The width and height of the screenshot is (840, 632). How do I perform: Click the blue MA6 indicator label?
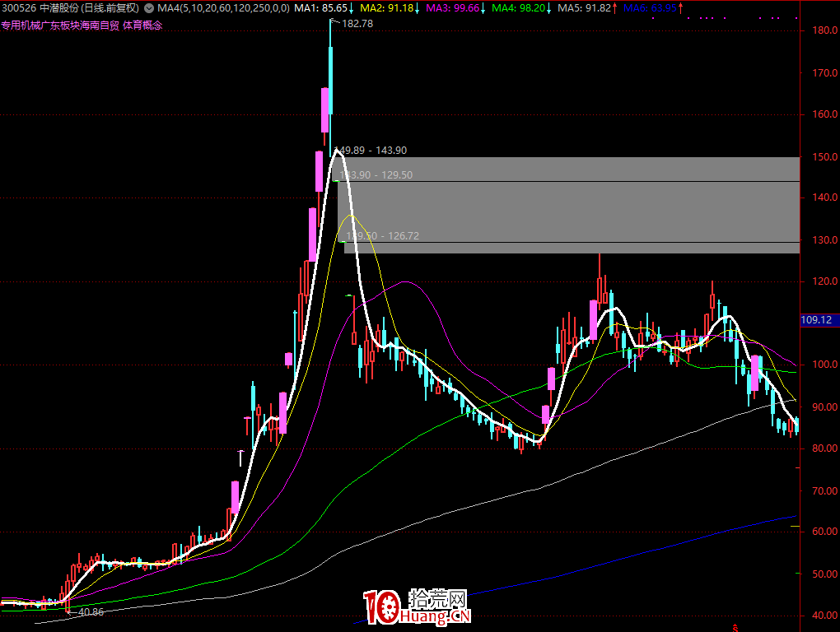[650, 8]
